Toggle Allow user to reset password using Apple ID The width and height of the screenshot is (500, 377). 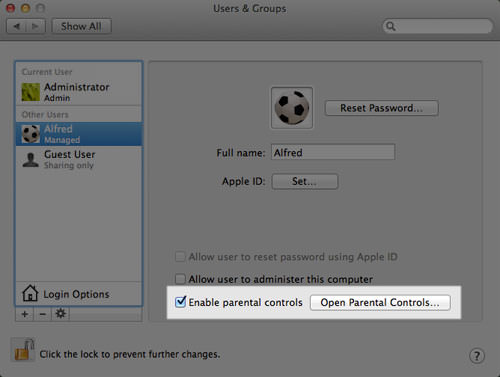coord(180,257)
